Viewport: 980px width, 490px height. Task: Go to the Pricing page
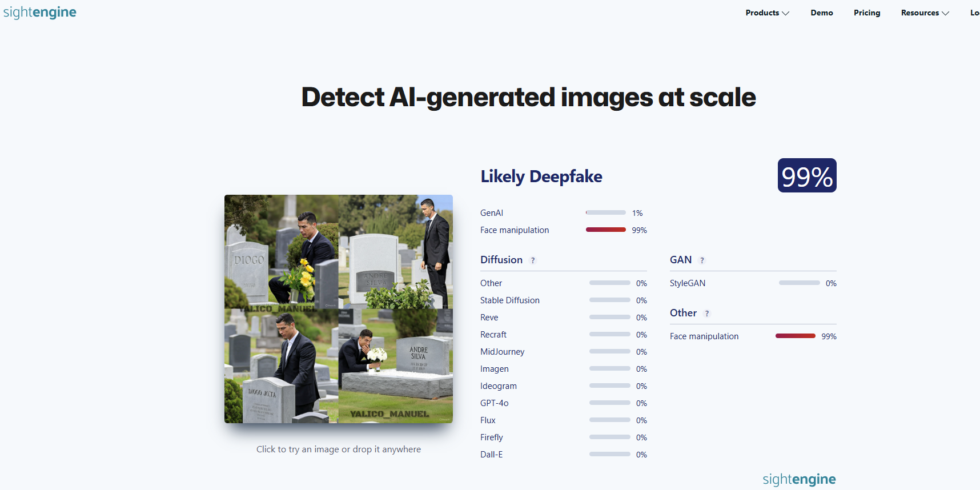point(866,13)
